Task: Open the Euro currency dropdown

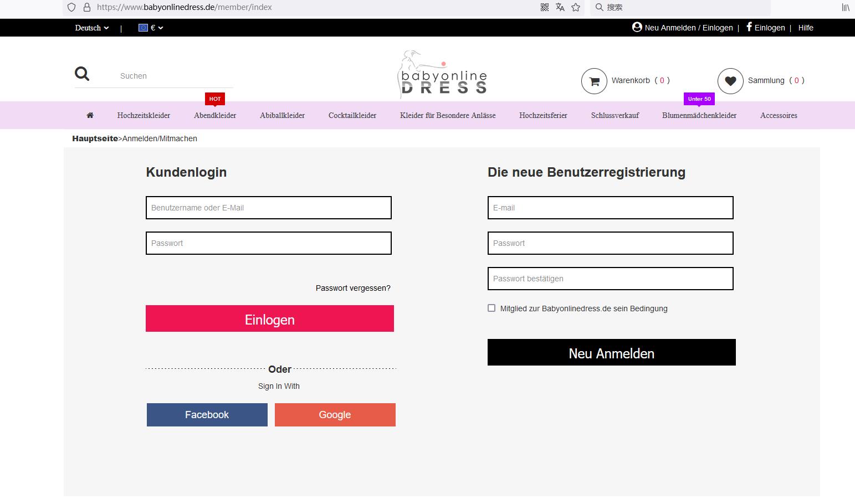Action: pyautogui.click(x=151, y=28)
